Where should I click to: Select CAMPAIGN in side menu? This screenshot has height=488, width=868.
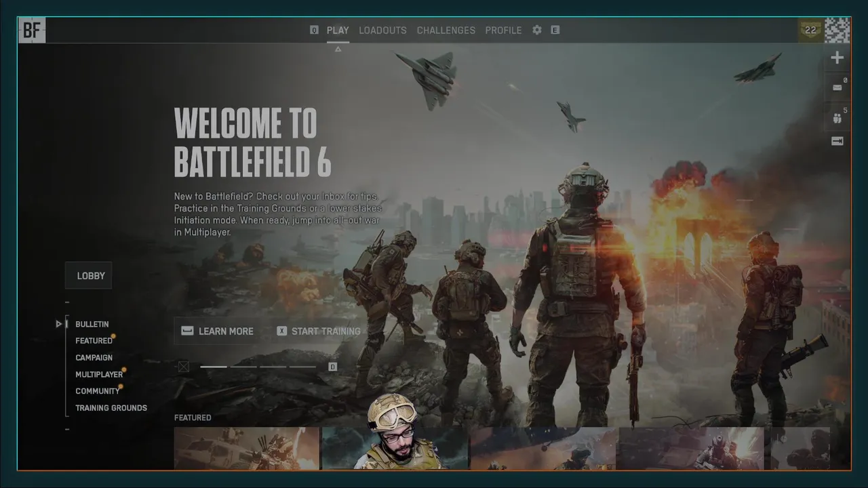94,358
